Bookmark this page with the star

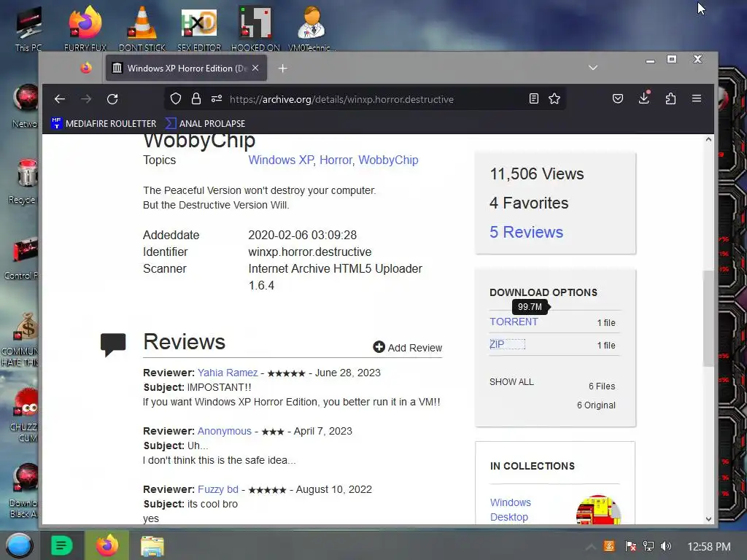click(x=554, y=98)
